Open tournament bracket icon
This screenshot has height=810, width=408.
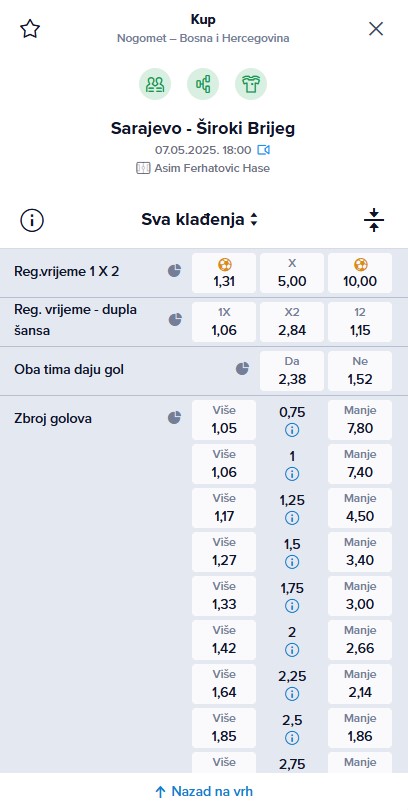click(x=202, y=84)
